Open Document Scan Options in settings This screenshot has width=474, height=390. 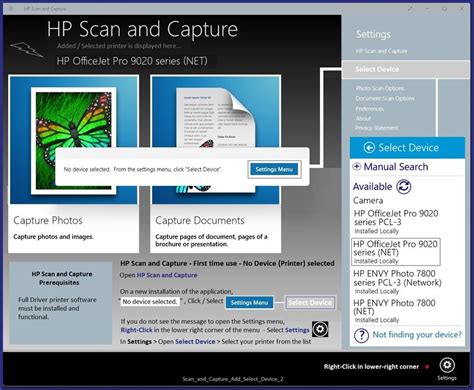(385, 98)
